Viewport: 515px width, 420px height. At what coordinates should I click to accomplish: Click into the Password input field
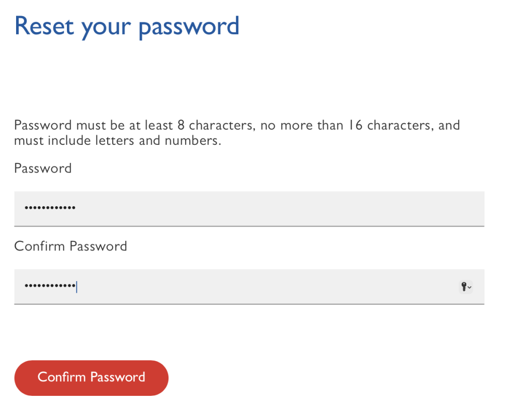249,208
